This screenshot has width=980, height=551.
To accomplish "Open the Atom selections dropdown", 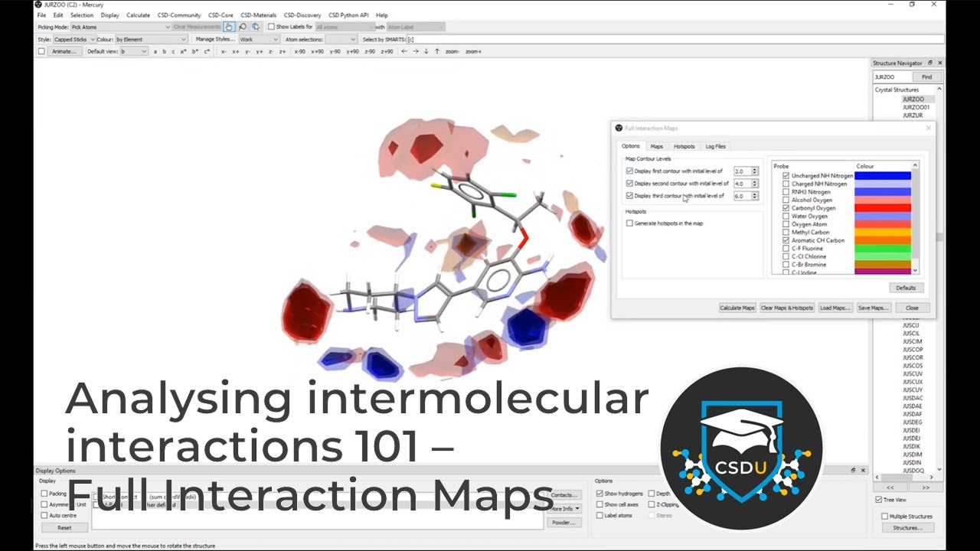I will (x=341, y=39).
